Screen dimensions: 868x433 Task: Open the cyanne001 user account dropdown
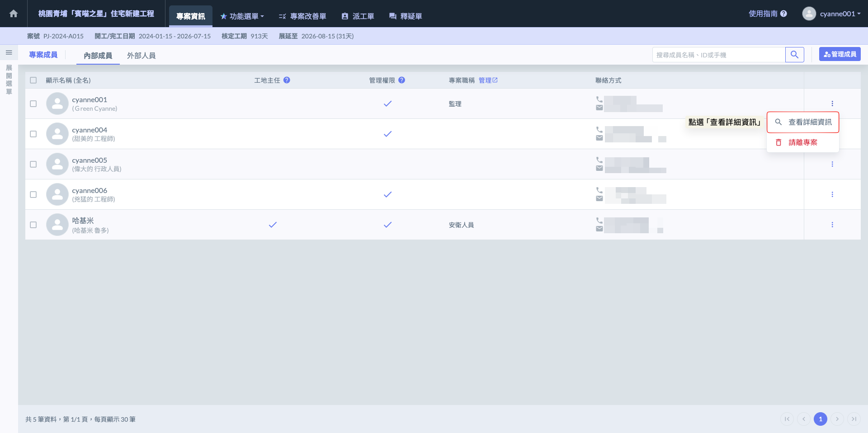click(x=831, y=14)
